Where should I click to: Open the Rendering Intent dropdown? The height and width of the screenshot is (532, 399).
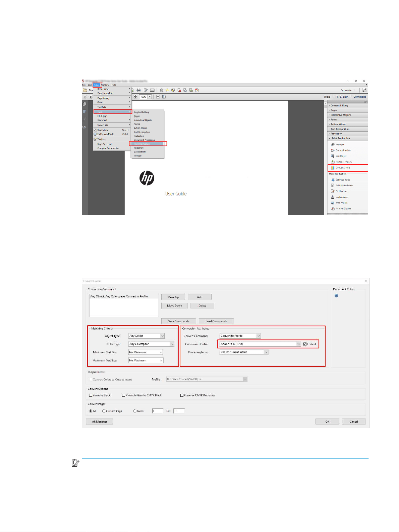[244, 352]
